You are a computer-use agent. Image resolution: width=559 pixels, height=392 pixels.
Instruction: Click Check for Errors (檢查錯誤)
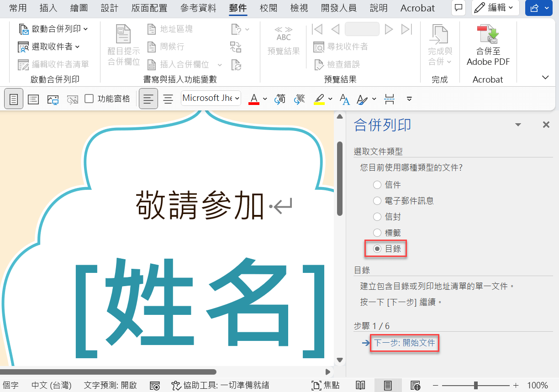pos(337,64)
